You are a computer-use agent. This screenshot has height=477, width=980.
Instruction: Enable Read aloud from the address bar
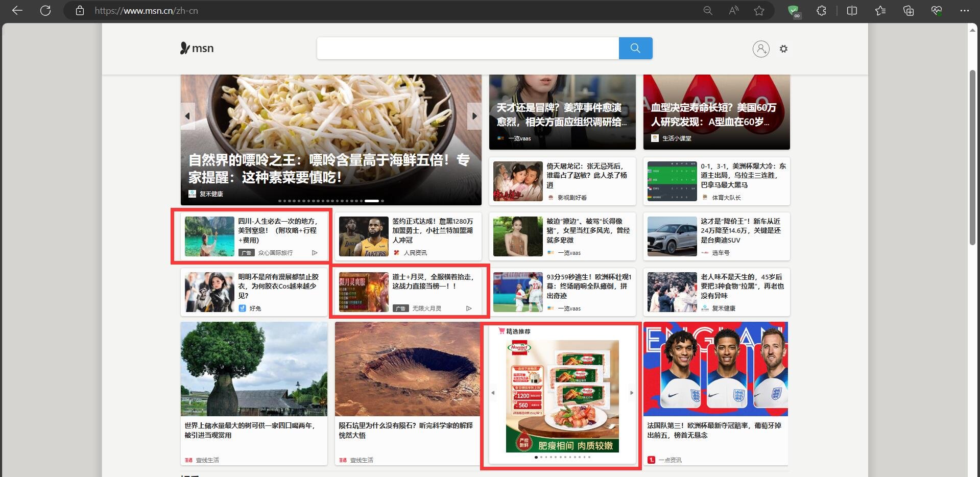click(x=733, y=10)
